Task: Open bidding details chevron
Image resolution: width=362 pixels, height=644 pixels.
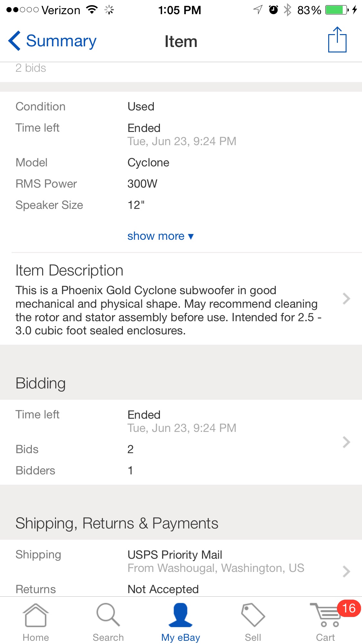Action: 346,442
